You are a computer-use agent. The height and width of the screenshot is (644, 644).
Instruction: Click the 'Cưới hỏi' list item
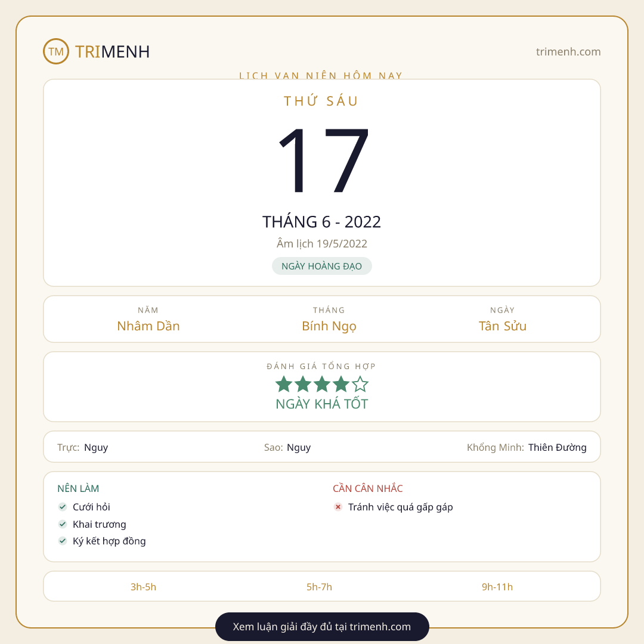91,507
